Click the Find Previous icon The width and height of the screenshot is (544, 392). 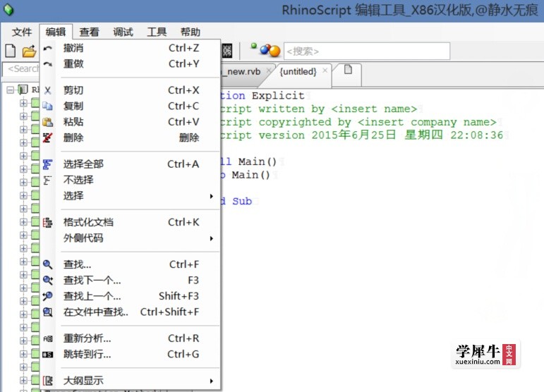point(48,296)
